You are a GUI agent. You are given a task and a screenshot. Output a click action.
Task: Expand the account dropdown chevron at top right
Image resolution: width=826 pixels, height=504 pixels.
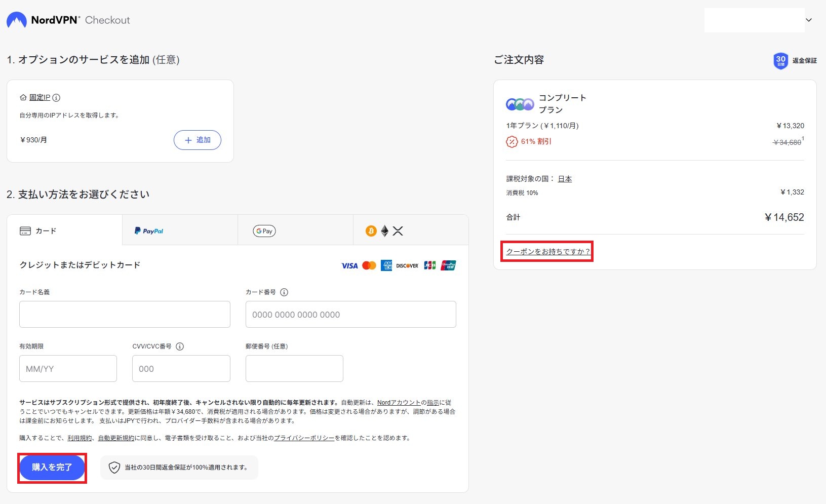coord(809,20)
